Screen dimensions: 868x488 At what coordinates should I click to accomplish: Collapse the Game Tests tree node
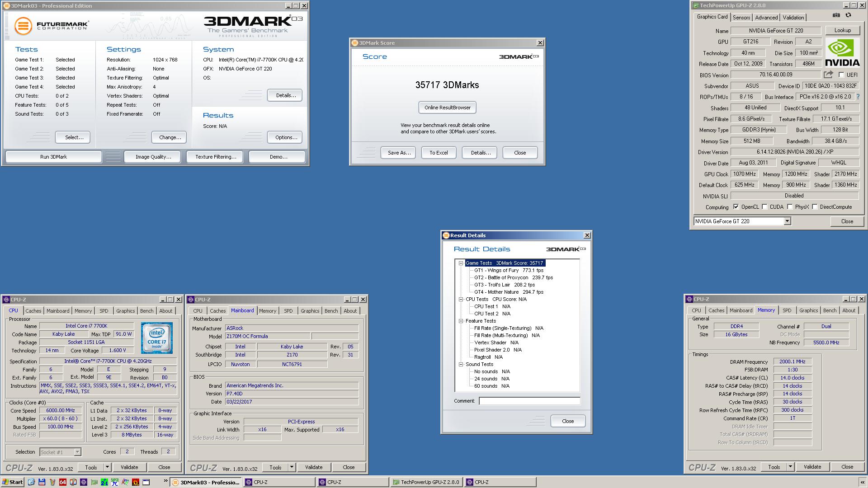pos(461,263)
